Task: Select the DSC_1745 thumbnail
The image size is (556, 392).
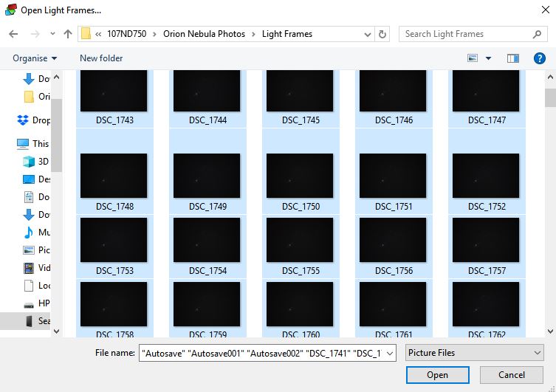Action: [x=300, y=91]
